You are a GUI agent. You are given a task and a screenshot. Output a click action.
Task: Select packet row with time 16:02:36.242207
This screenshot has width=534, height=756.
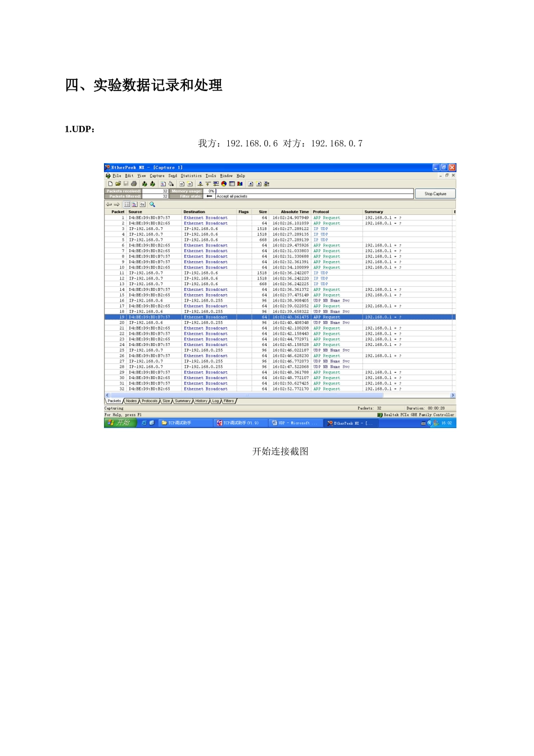[x=279, y=273]
